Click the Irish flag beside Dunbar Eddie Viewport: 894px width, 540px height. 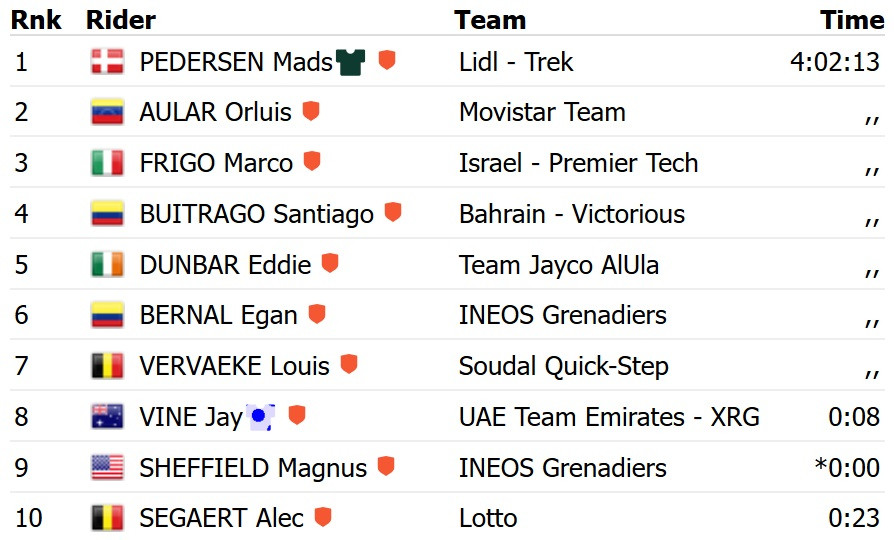[106, 265]
